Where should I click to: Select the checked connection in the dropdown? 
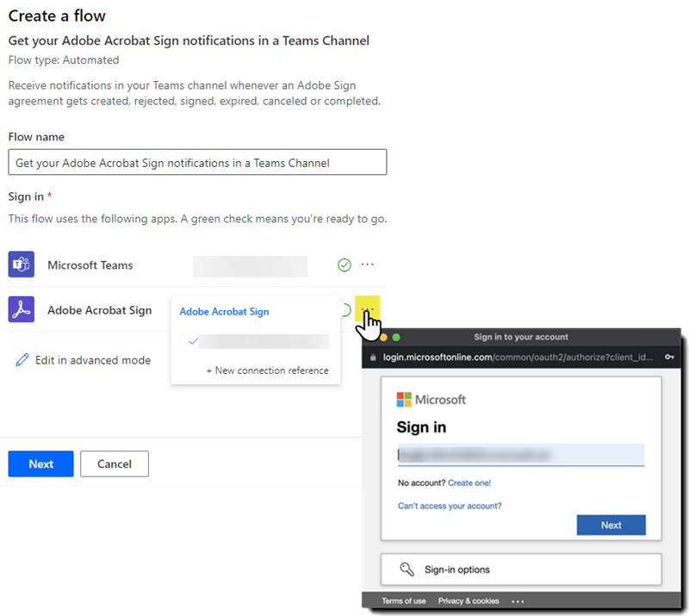(256, 341)
